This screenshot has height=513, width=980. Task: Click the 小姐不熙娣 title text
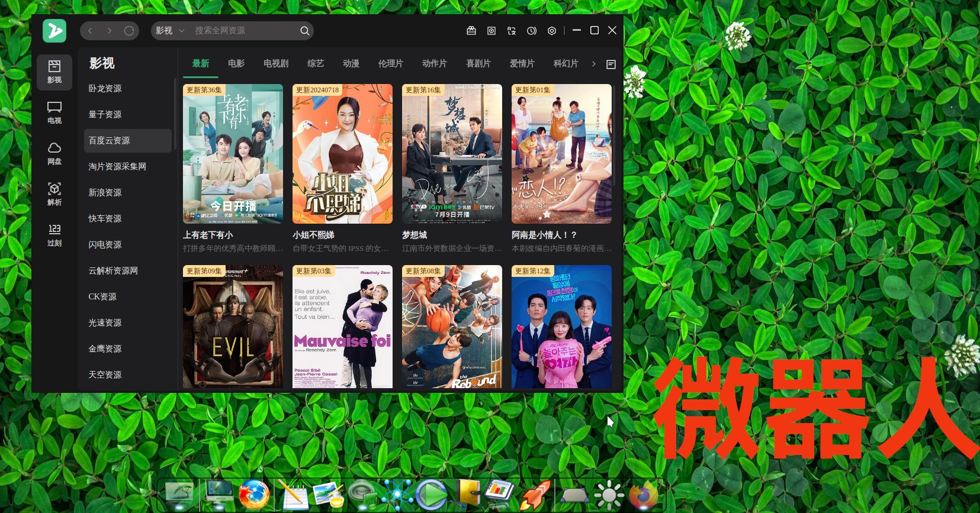[313, 235]
